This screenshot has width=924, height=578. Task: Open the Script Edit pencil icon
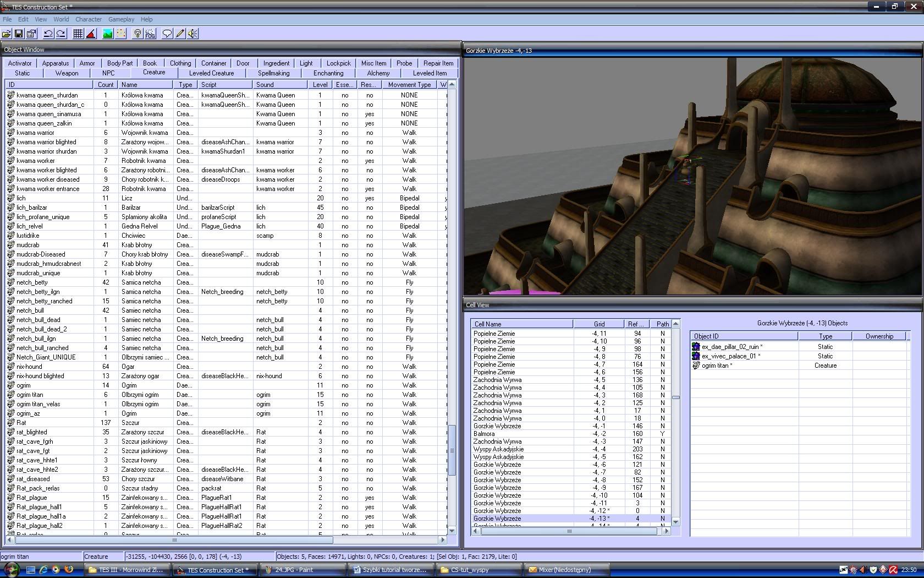(x=180, y=34)
